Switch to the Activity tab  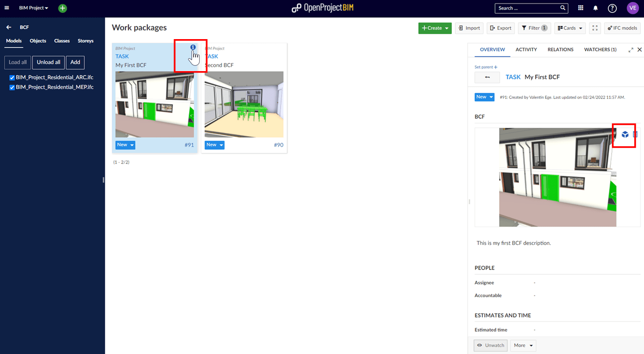[526, 50]
